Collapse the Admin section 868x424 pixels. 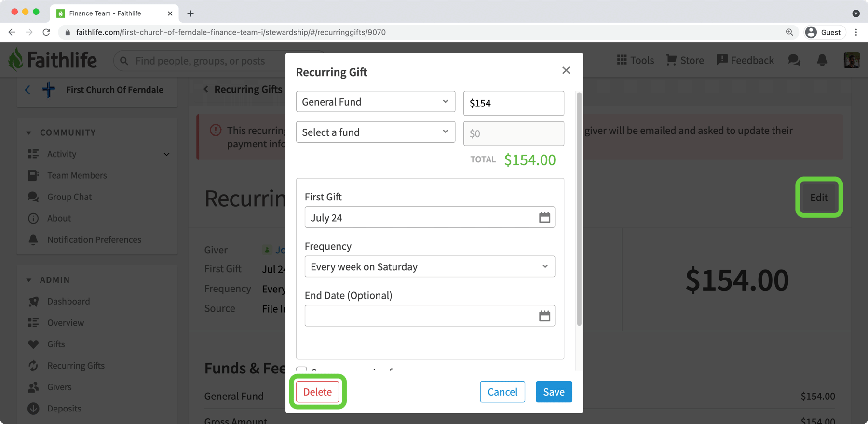pos(29,280)
